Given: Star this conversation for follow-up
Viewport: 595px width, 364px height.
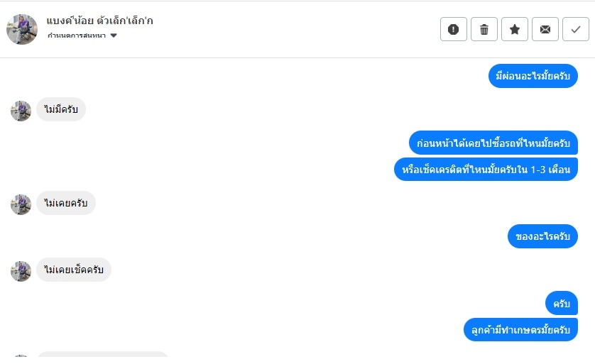Looking at the screenshot, I should point(515,29).
